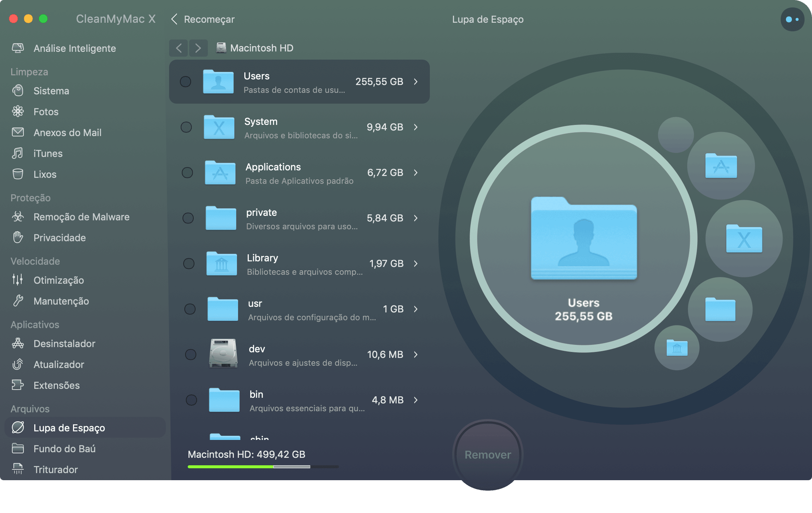The image size is (812, 513).
Task: Click Recomeçar to start over
Action: (x=203, y=19)
